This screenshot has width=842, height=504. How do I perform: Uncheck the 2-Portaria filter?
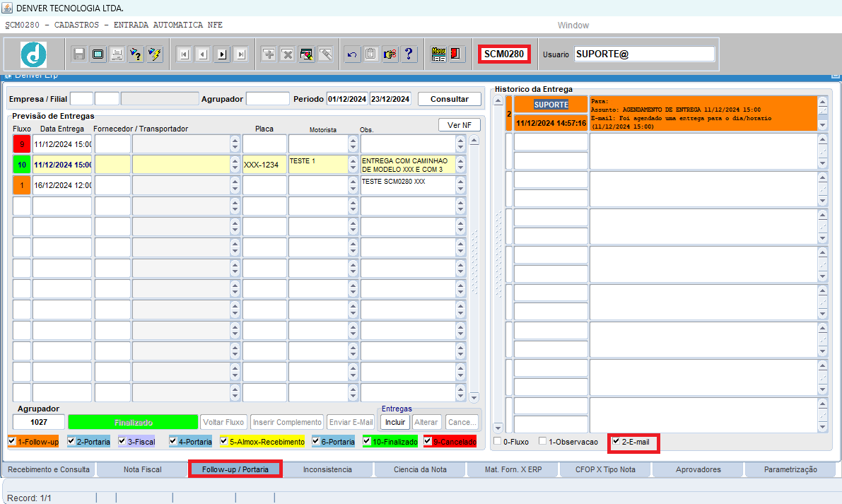(71, 441)
